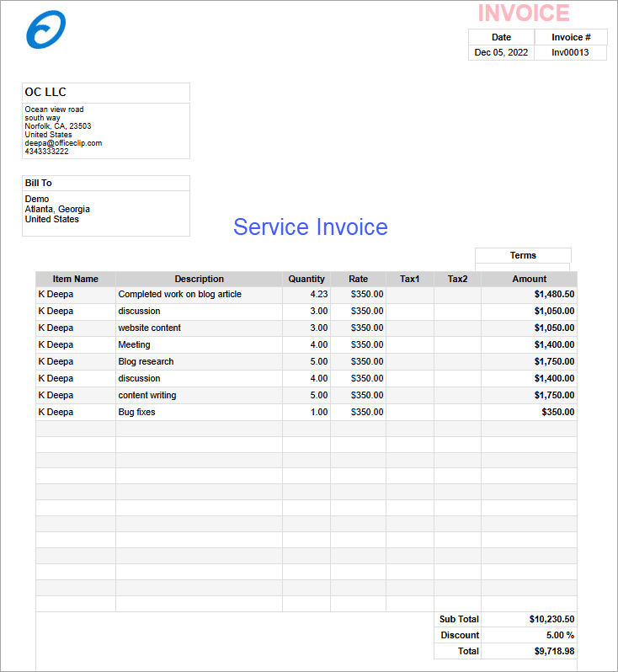Select the 'Bug fixes' description cell
Viewport: 618px width, 672px height.
(136, 412)
